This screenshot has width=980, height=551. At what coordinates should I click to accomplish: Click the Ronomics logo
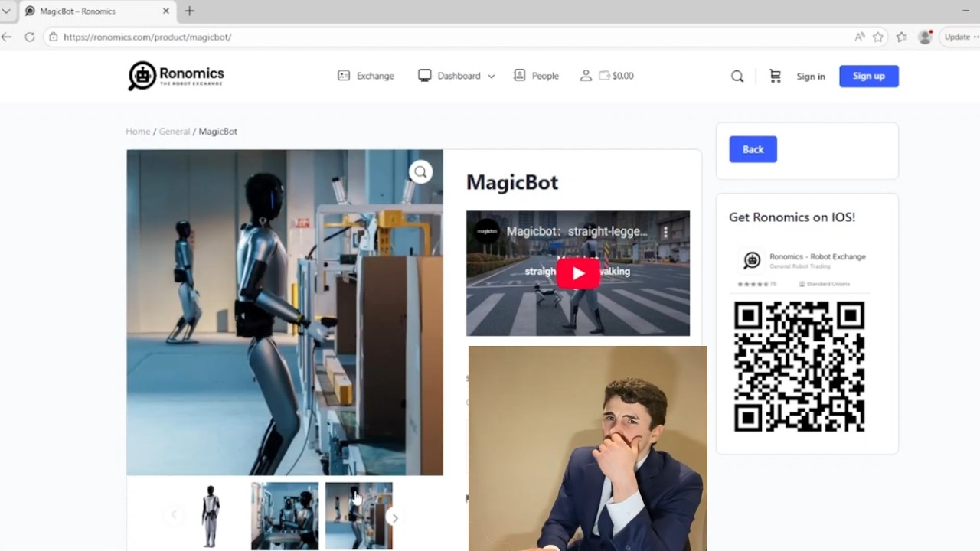[176, 76]
